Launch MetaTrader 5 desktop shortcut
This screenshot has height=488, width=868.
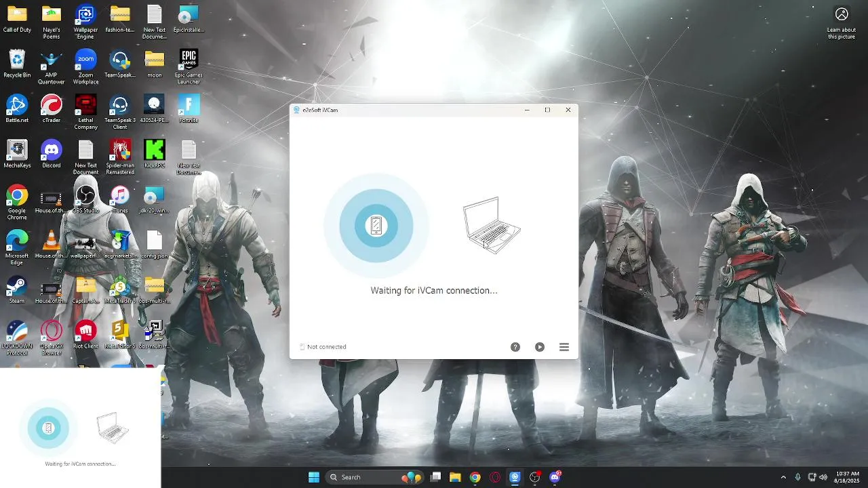pos(120,290)
